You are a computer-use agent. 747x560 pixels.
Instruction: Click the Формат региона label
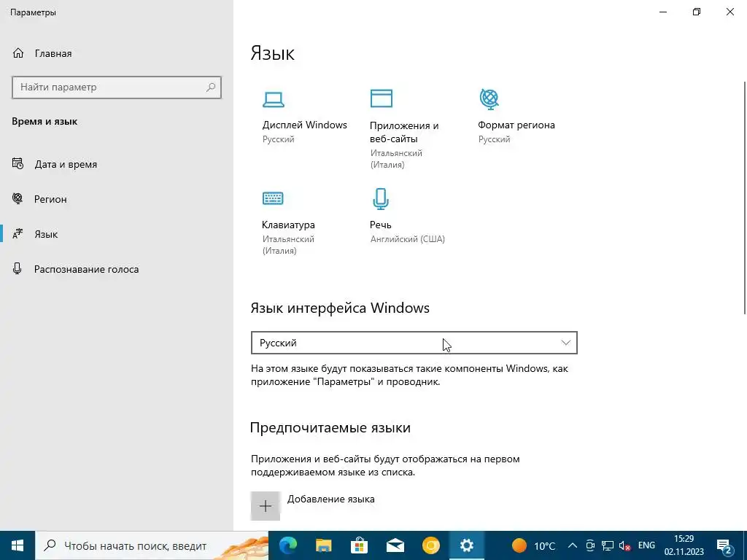pos(516,125)
